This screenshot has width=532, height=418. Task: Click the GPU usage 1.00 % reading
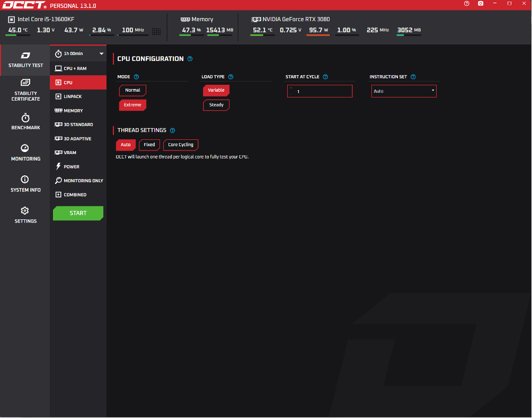(347, 30)
